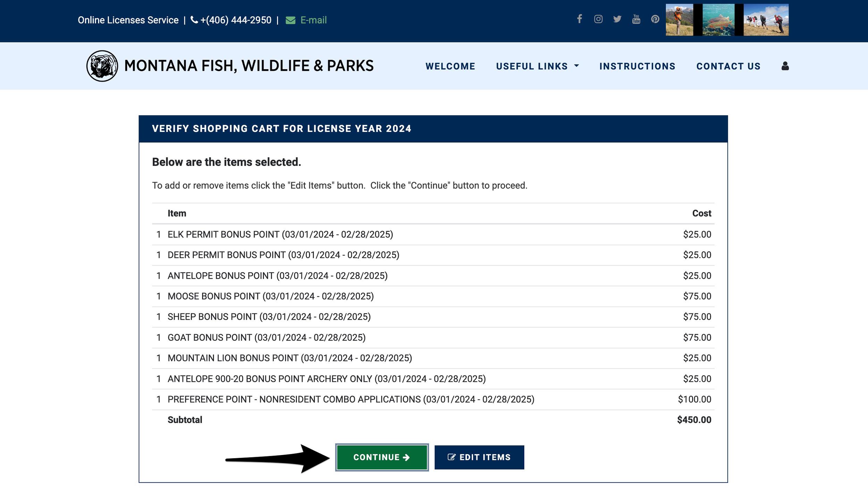The image size is (868, 488).
Task: Click the Instagram social icon
Action: (x=599, y=19)
